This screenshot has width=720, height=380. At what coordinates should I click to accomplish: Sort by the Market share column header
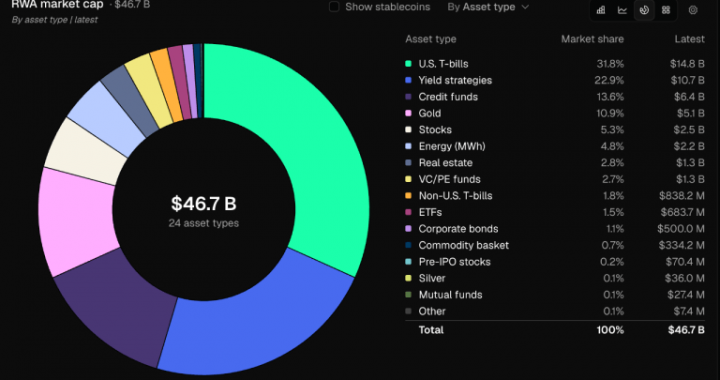coord(592,39)
